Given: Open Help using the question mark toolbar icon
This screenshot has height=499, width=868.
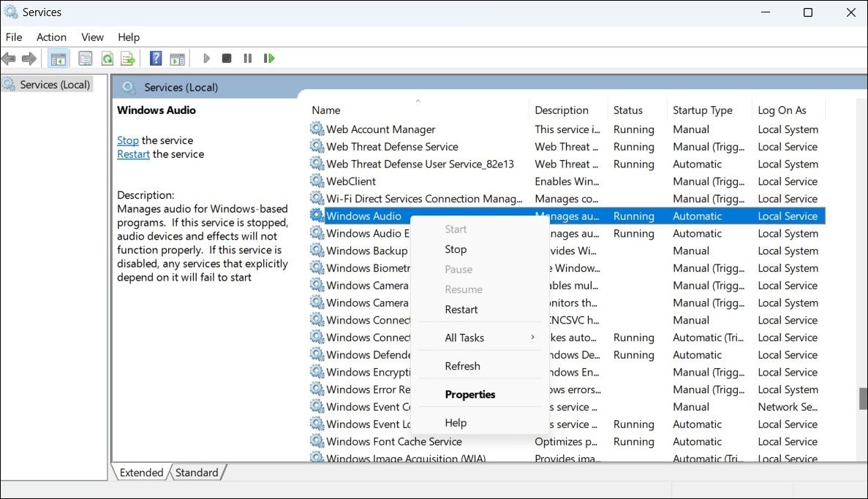Looking at the screenshot, I should point(155,58).
